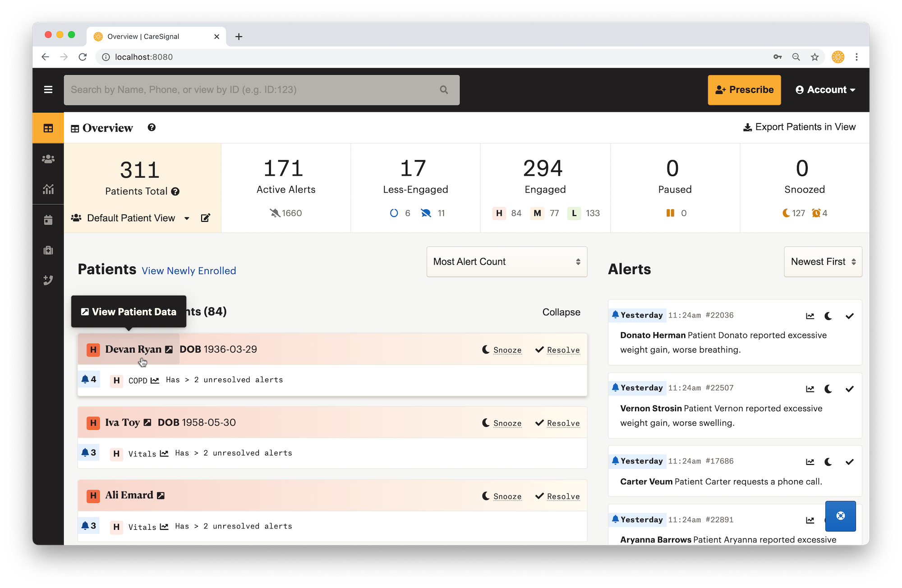
Task: Select the Engaged 294 tile
Action: point(545,188)
